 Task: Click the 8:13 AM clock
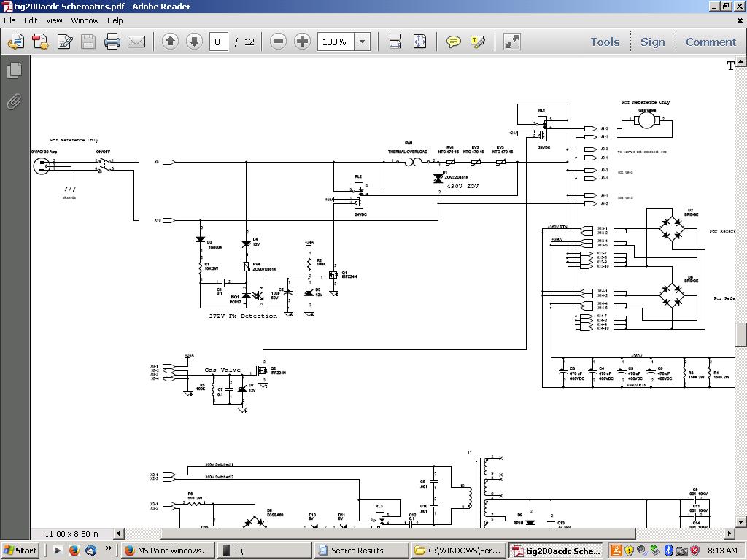tap(723, 551)
